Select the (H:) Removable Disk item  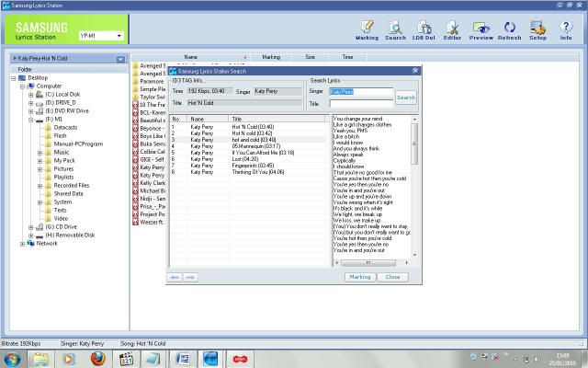pyautogui.click(x=70, y=236)
